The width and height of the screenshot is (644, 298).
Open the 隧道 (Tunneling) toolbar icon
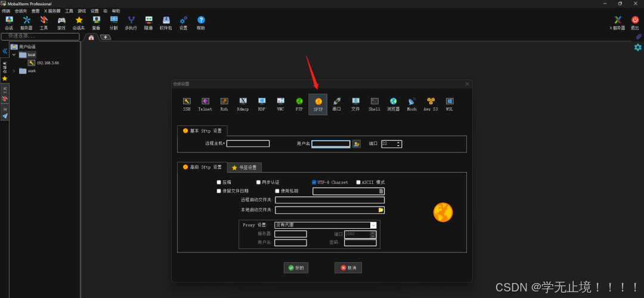[x=148, y=23]
